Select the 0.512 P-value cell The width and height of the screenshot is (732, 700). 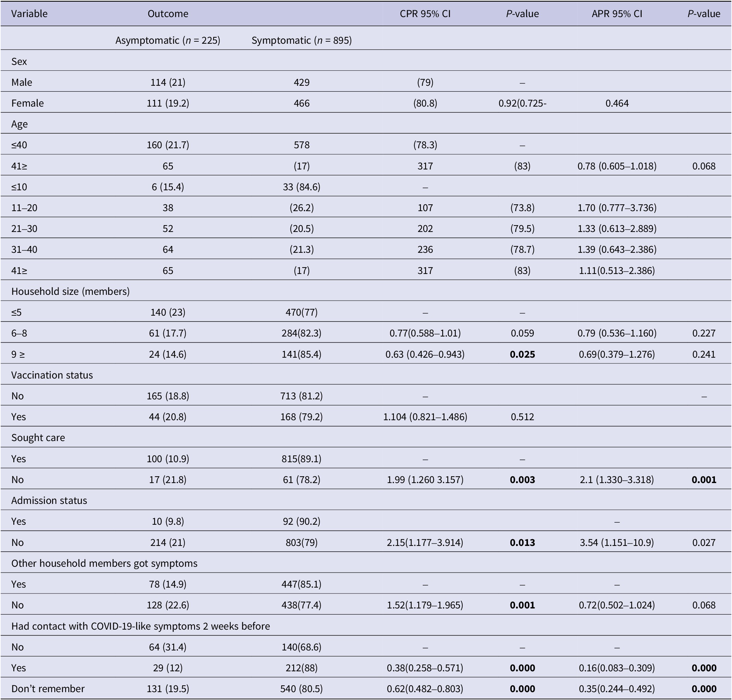(x=522, y=417)
